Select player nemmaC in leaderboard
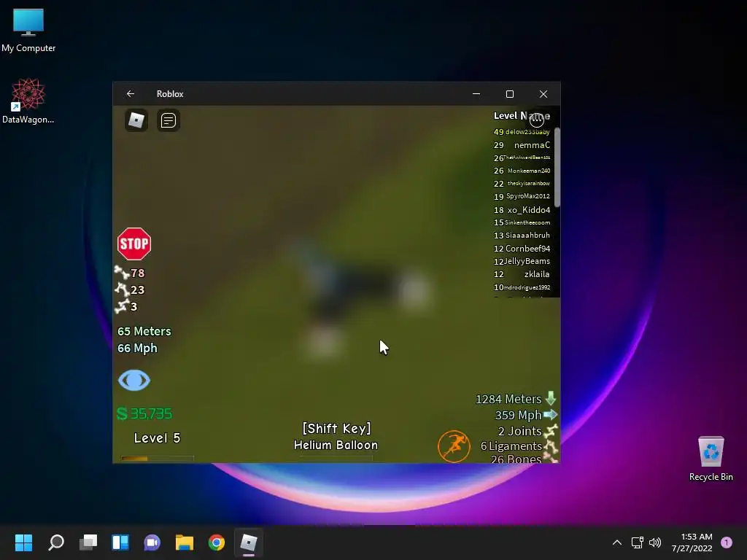The width and height of the screenshot is (747, 560). click(532, 145)
